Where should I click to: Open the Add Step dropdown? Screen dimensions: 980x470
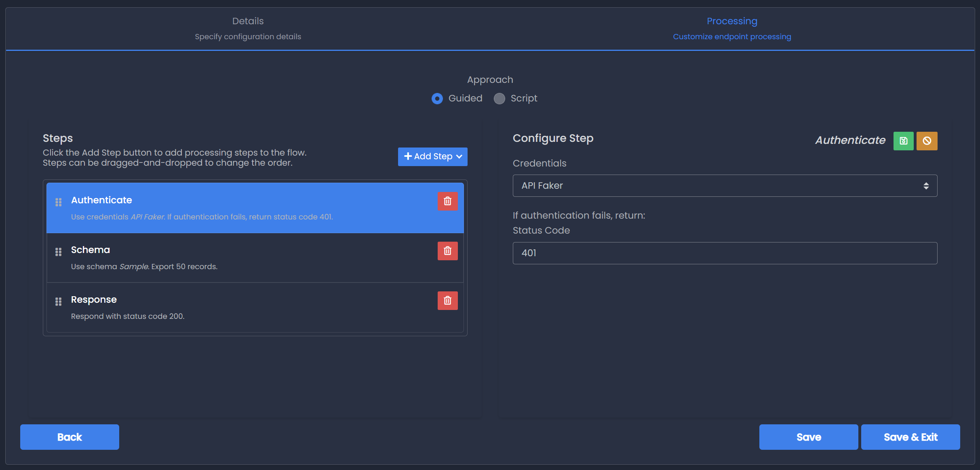tap(432, 157)
